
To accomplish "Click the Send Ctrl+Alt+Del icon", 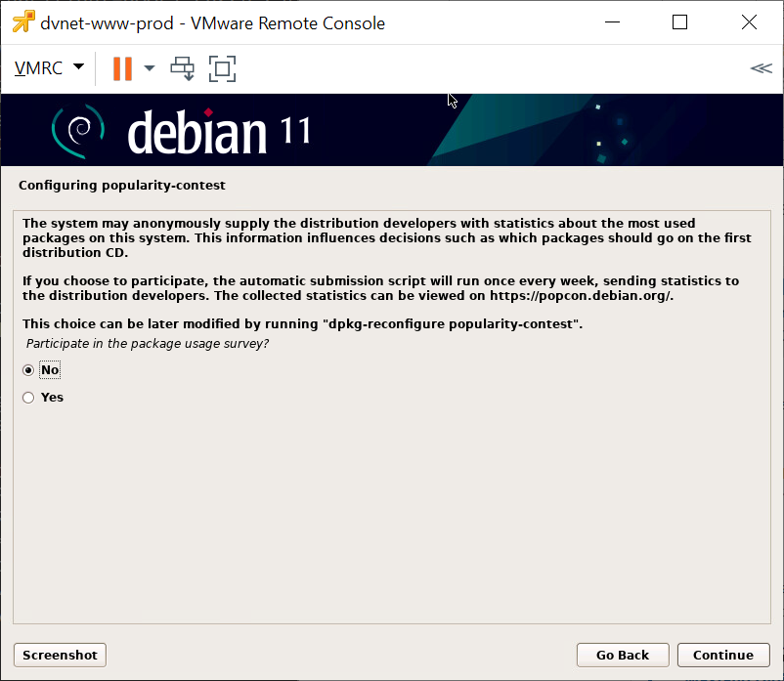I will [182, 68].
